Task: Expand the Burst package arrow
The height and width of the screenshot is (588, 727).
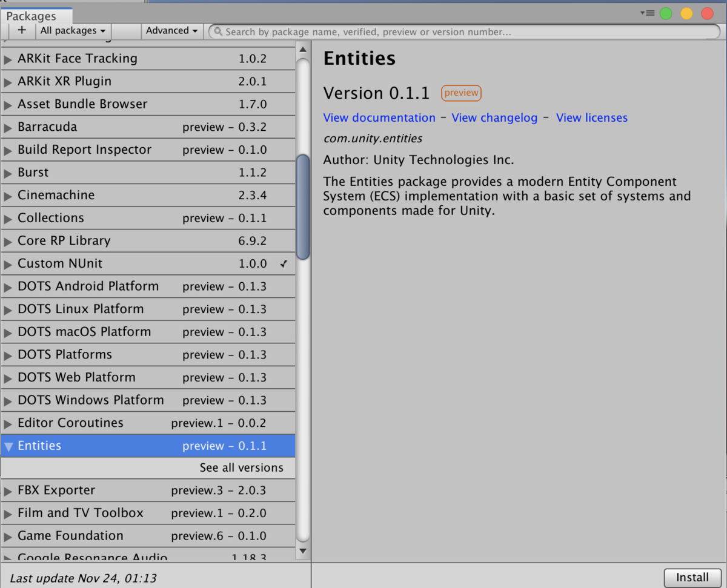Action: 8,173
